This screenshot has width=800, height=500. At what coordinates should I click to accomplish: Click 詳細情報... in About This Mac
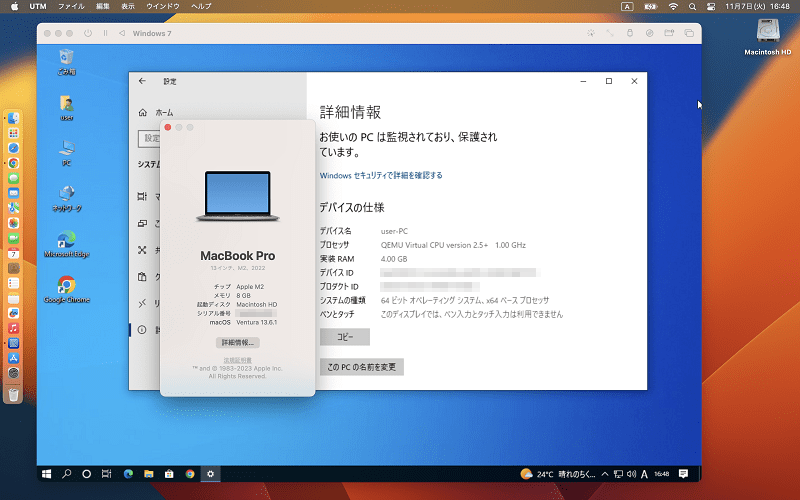(x=238, y=342)
